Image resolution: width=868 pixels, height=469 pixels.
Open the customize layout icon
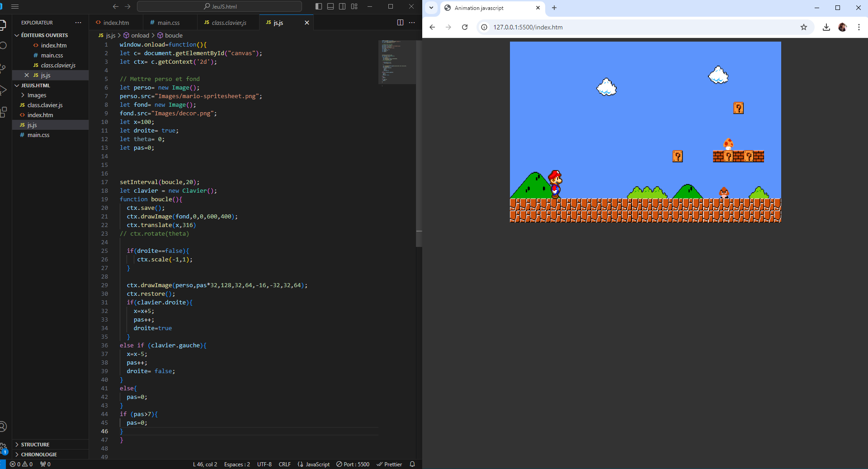click(x=354, y=6)
